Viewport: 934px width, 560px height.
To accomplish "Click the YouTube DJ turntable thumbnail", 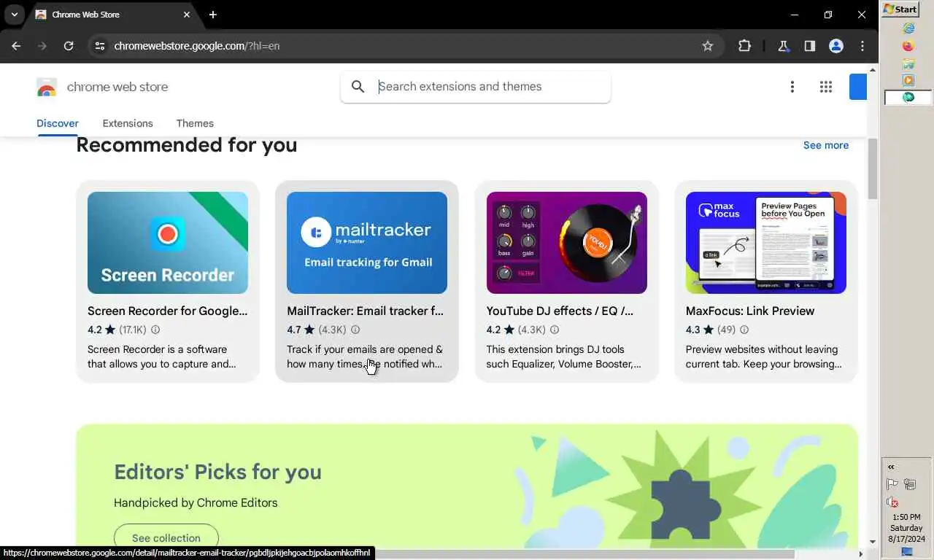I will pos(567,243).
